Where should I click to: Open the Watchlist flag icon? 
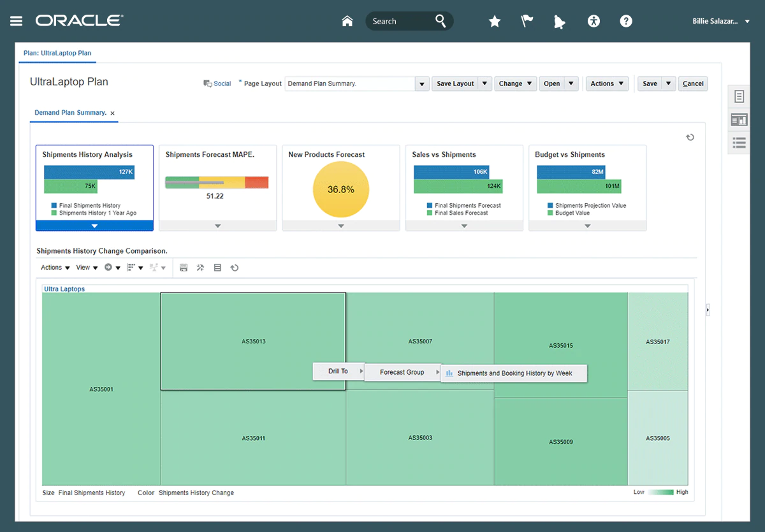click(x=527, y=21)
